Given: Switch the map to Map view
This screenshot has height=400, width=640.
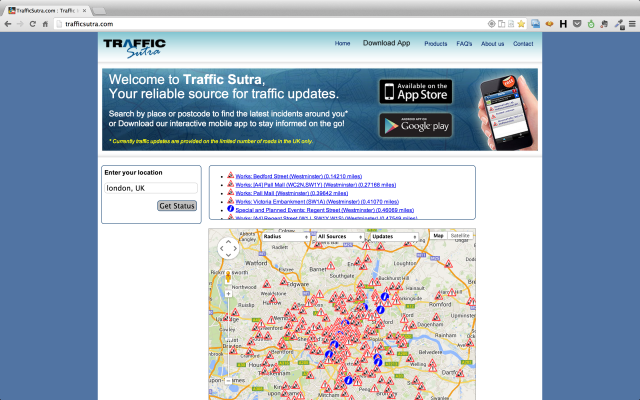Looking at the screenshot, I should pos(438,236).
